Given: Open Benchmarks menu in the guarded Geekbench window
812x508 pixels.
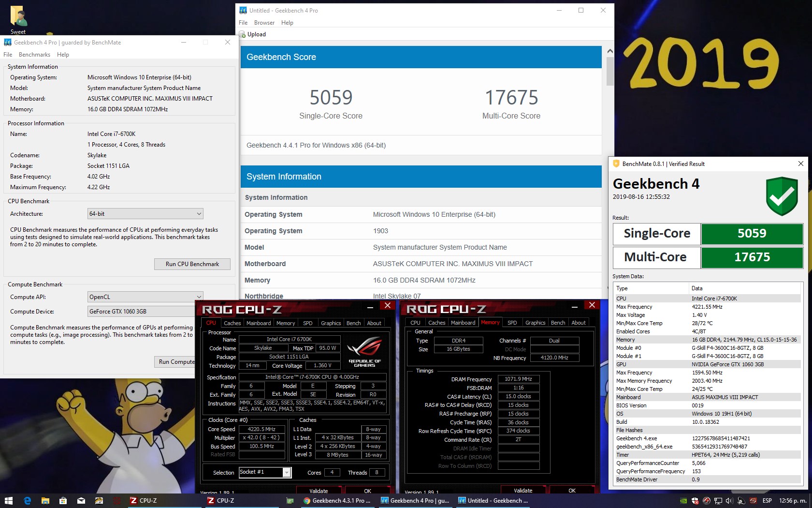Looking at the screenshot, I should [34, 55].
